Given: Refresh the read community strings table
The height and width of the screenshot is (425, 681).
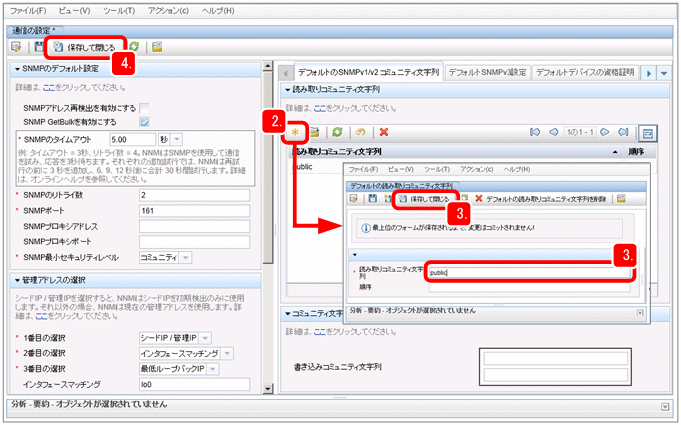Looking at the screenshot, I should coord(337,132).
